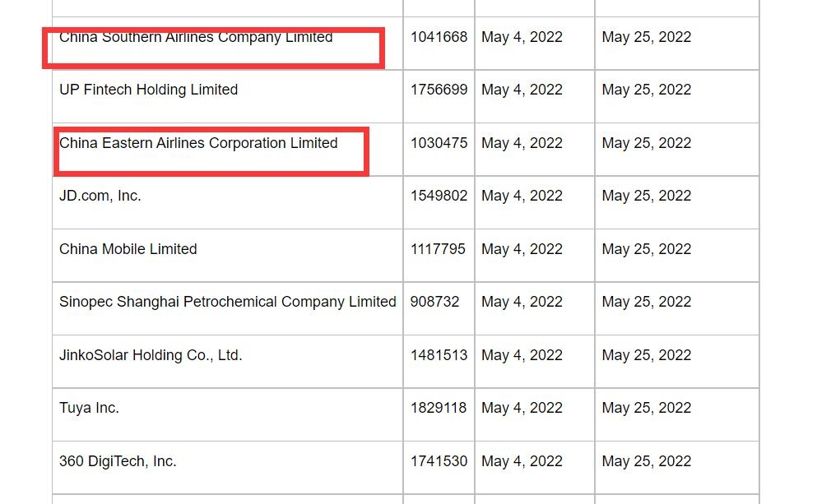Viewport: 817px width, 504px height.
Task: Select China Eastern Airlines Corporation Limited
Action: pos(198,143)
